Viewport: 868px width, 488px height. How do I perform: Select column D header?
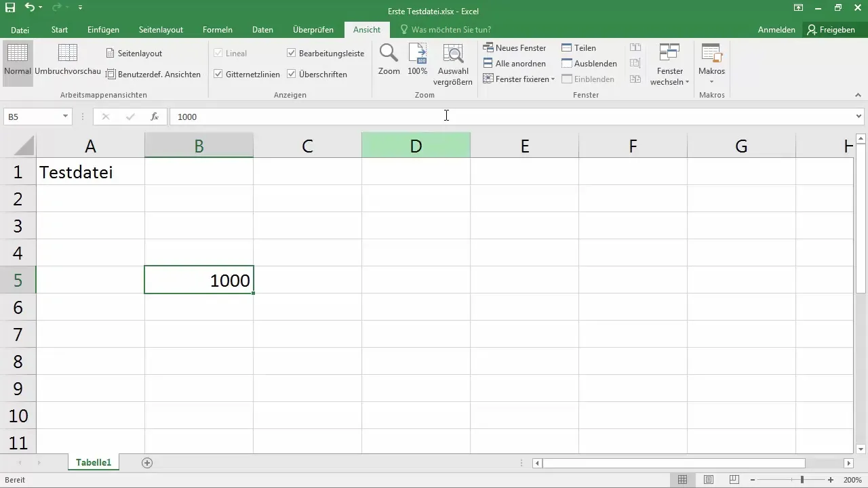pyautogui.click(x=416, y=145)
